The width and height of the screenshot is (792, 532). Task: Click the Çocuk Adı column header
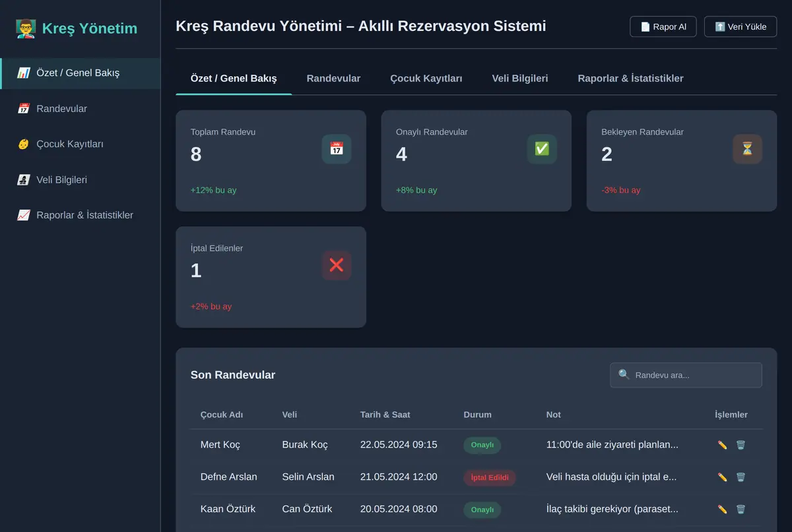pos(222,415)
